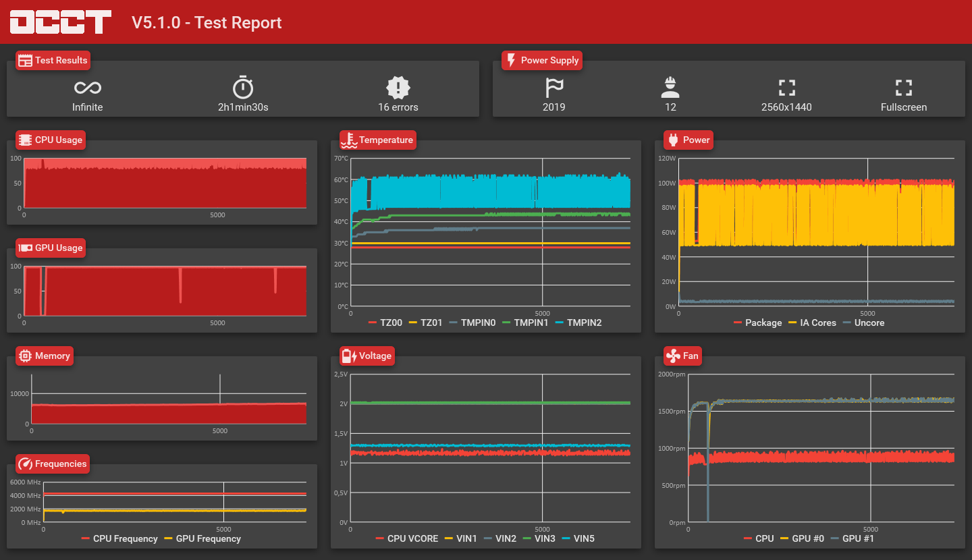Viewport: 972px width, 560px height.
Task: Click the worker icon above 12
Action: [x=670, y=87]
